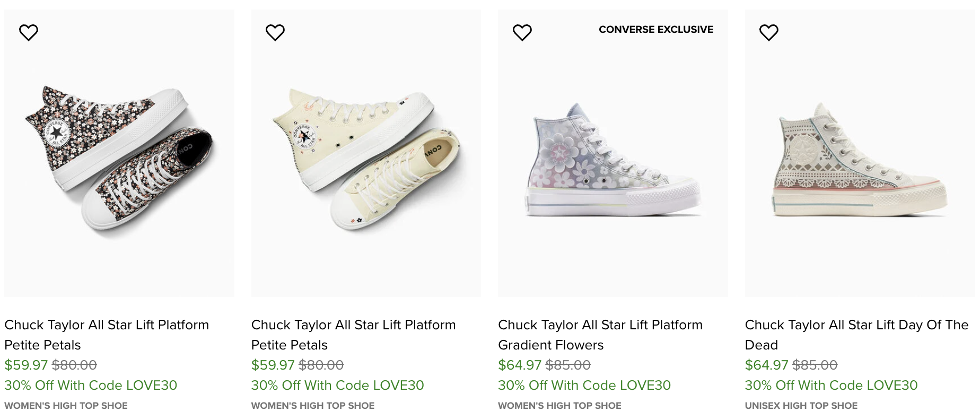Click LOVE30 promo text under Day Of The Dead
Image resolution: width=980 pixels, height=420 pixels.
(x=830, y=385)
